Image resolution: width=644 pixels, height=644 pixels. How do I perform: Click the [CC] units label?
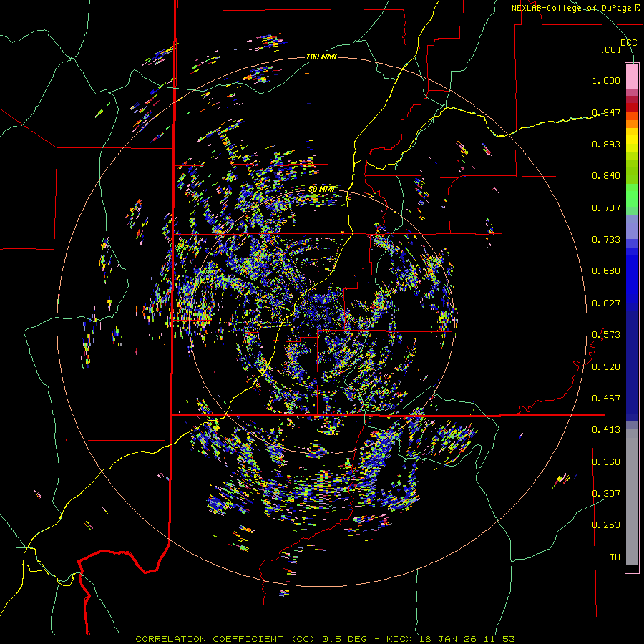pos(611,50)
